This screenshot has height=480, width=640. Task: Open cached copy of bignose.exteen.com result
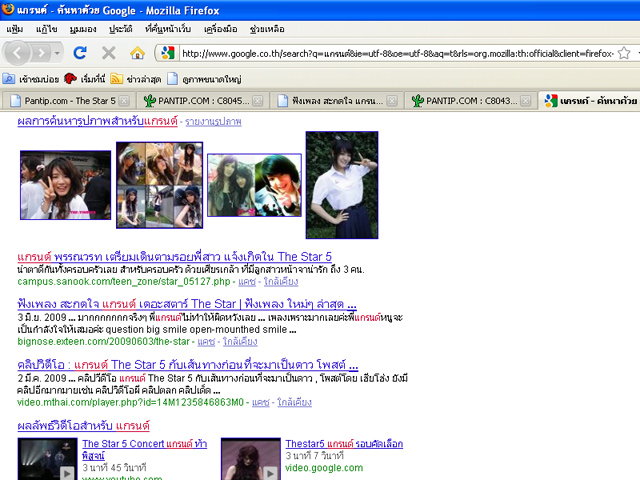pos(206,342)
